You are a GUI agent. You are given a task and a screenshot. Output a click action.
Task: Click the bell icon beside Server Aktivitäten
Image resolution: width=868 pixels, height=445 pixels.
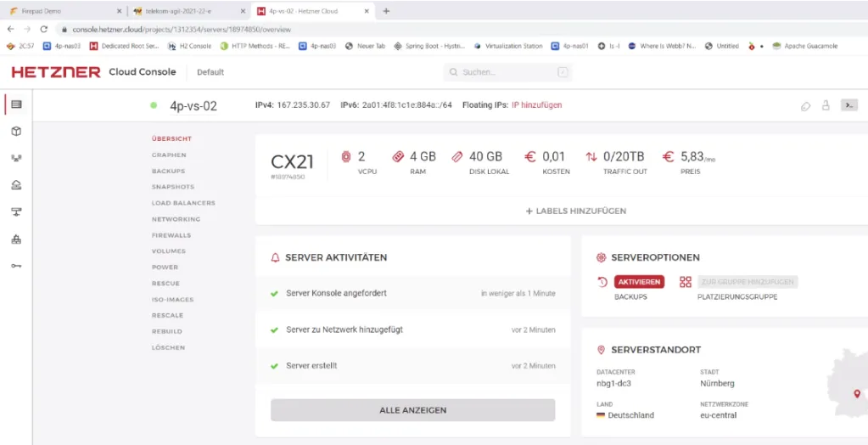(x=275, y=257)
